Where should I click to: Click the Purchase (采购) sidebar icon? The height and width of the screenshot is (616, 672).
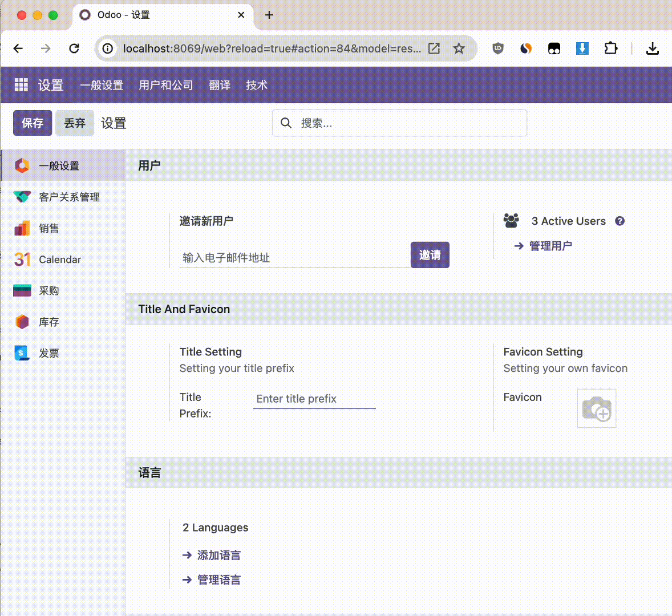21,290
